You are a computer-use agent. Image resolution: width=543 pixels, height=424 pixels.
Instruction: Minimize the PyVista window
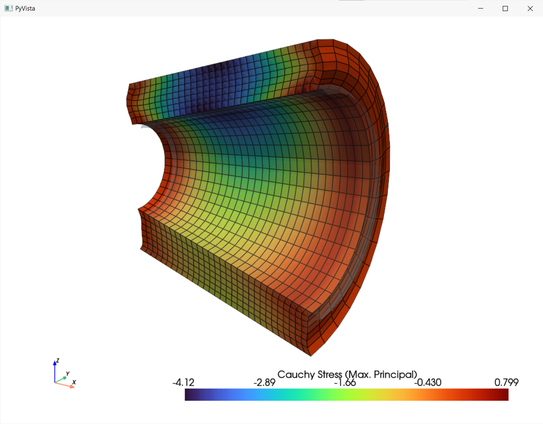(480, 8)
